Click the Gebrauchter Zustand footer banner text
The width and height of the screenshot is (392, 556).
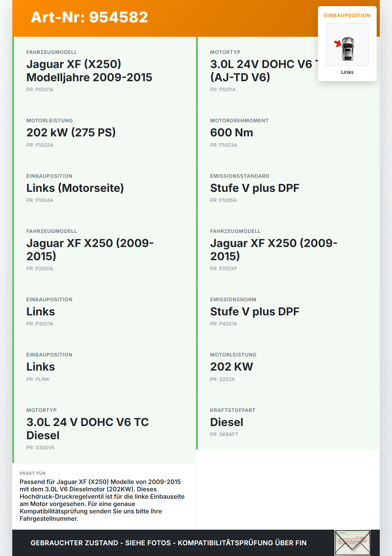click(x=168, y=543)
